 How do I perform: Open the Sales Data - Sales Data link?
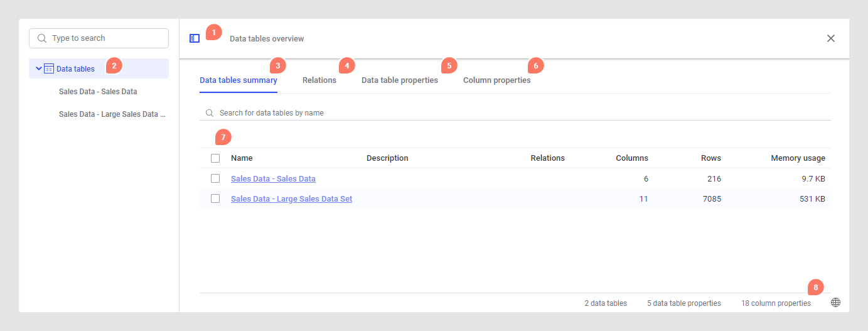pos(273,179)
